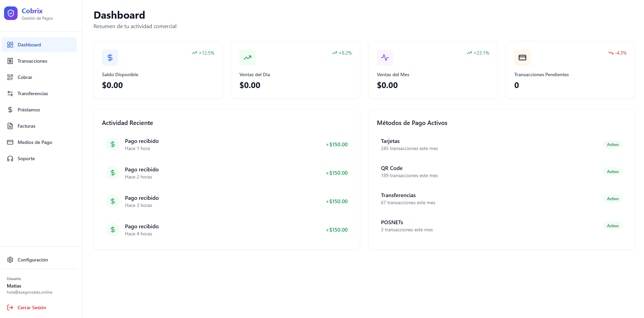
Task: Click the dollar icon on Saldo Disponible card
Action: pyautogui.click(x=110, y=58)
